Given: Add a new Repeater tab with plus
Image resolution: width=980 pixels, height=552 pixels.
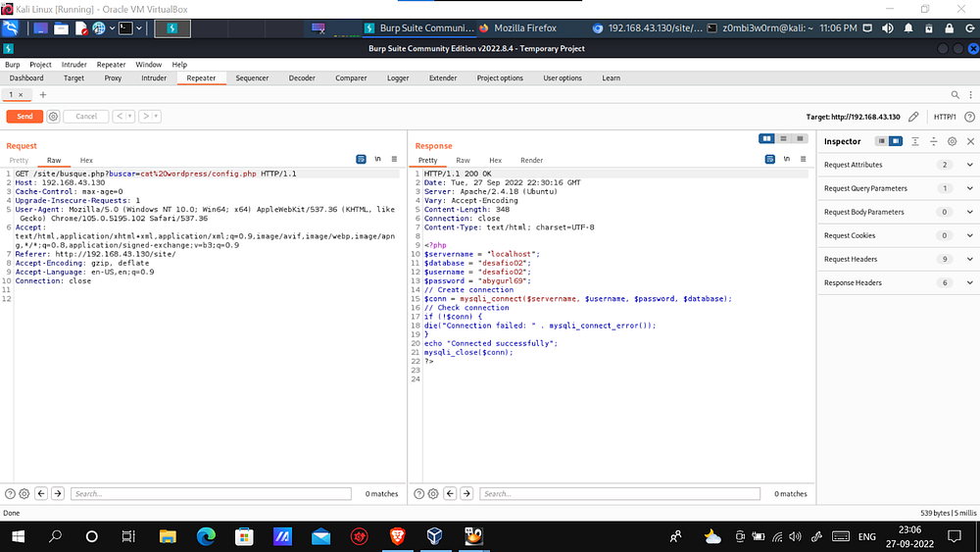Looking at the screenshot, I should 42,94.
